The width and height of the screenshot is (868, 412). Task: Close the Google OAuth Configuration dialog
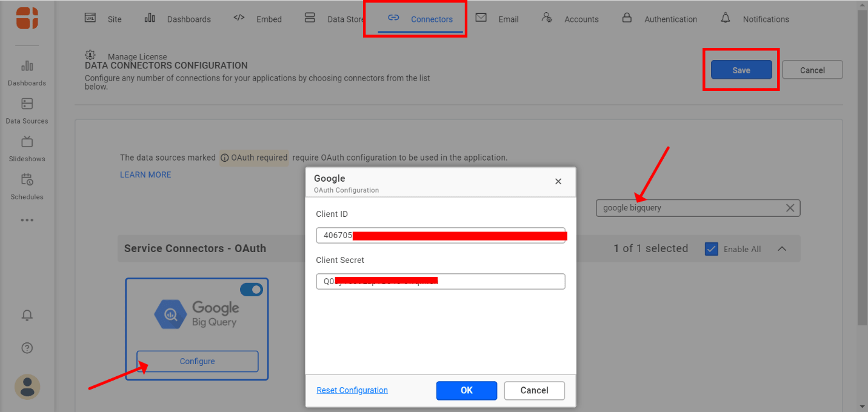558,181
